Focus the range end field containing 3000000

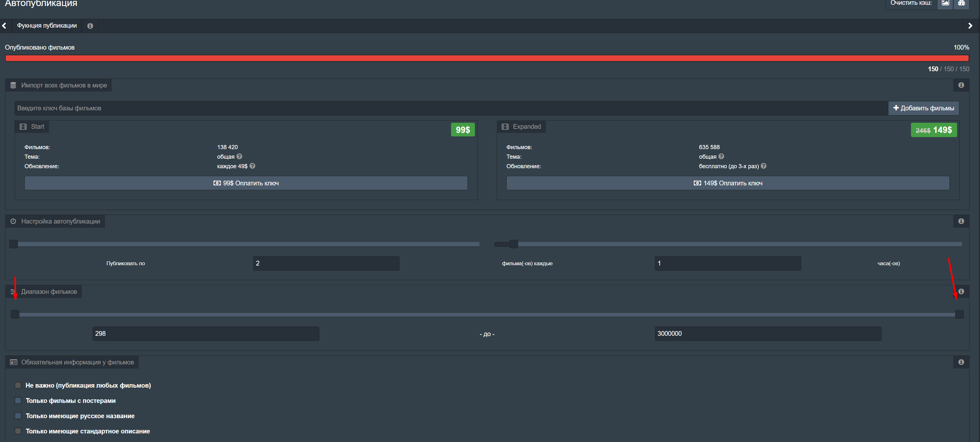tap(768, 334)
